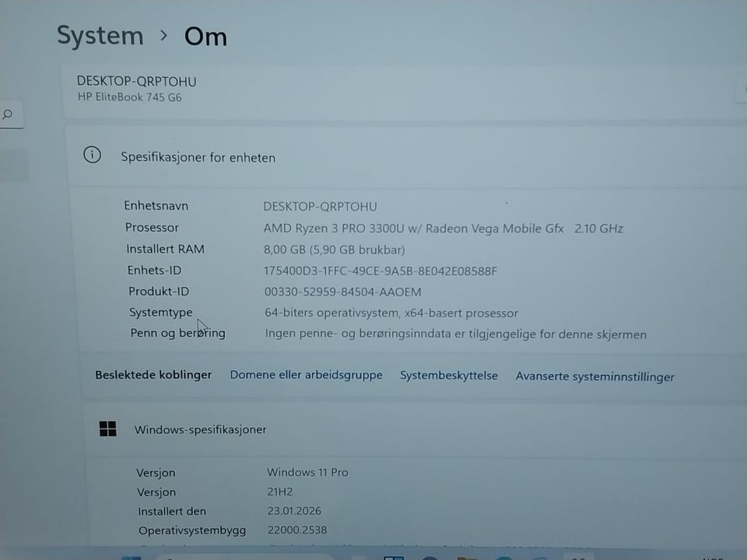Open Domene eller arbeidsgruppe link

307,375
